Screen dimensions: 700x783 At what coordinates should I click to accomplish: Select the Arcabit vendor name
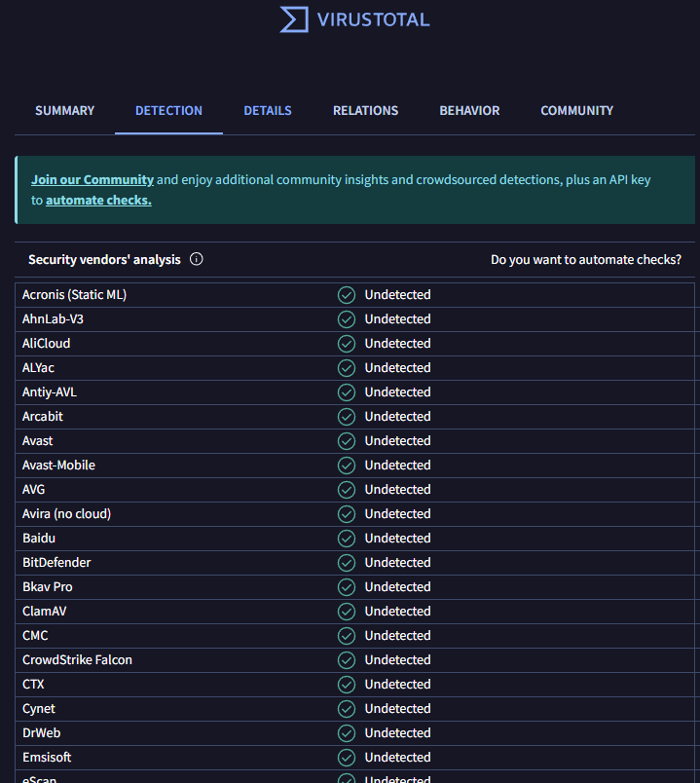click(43, 417)
